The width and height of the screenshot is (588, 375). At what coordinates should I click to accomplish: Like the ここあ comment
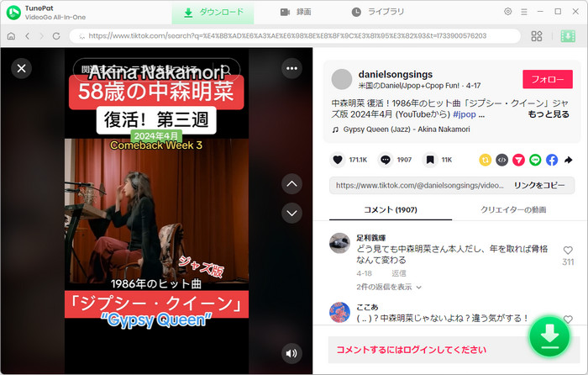pyautogui.click(x=568, y=320)
